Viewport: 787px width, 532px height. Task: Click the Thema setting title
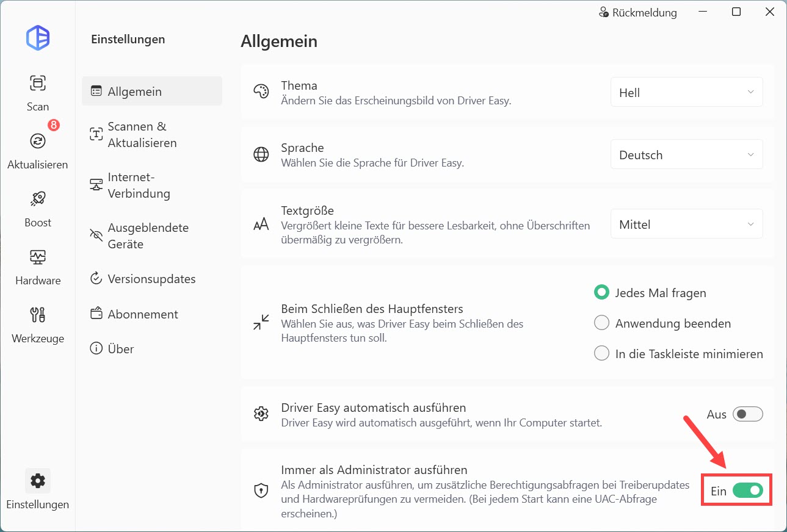(299, 85)
